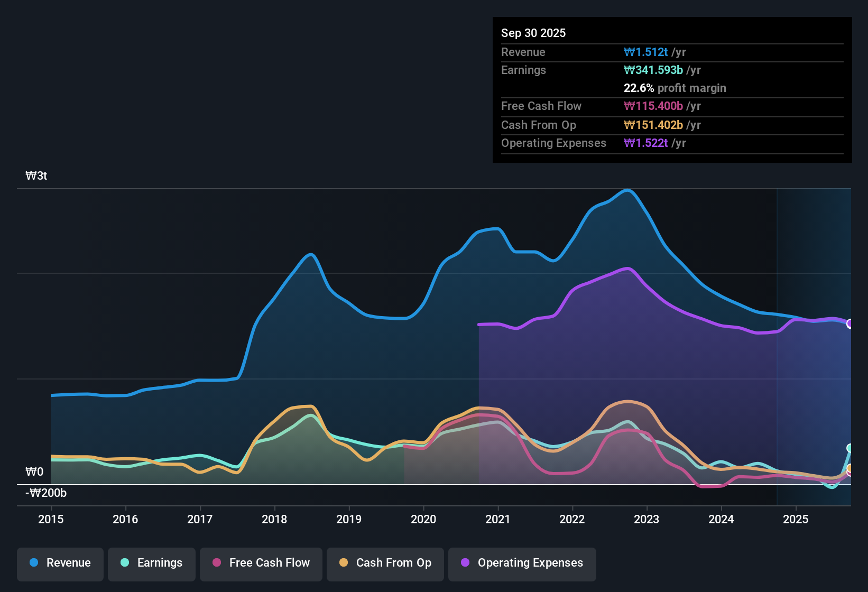Click the 2023 mark on the timeline axis

tap(647, 520)
